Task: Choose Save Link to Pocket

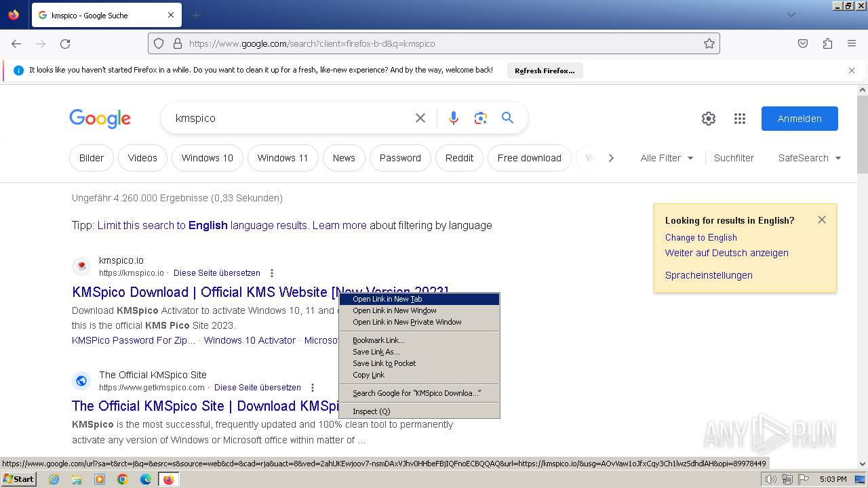Action: (x=419, y=363)
